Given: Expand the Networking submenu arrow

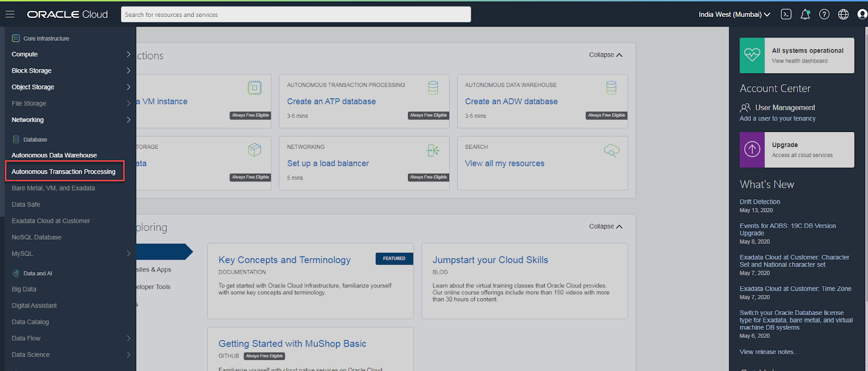Looking at the screenshot, I should point(129,120).
